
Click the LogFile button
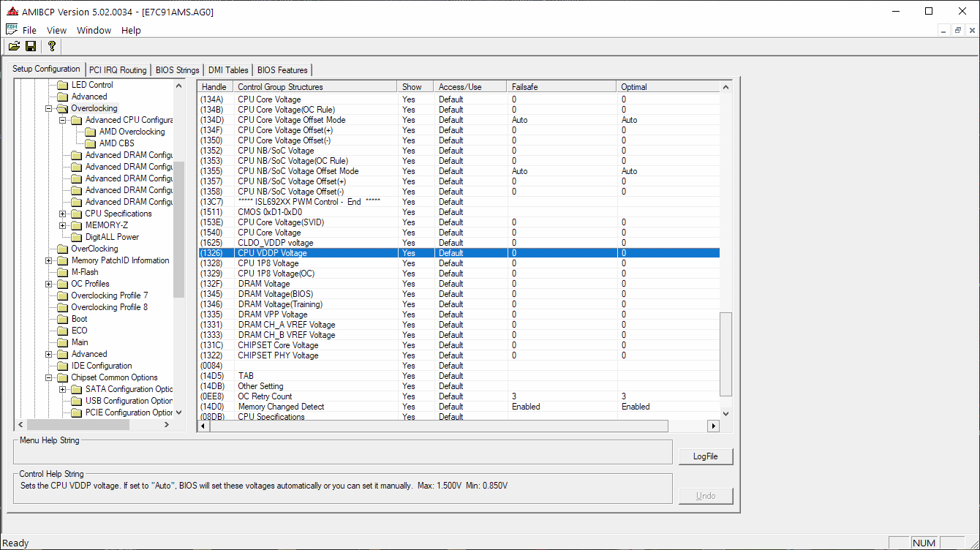706,456
